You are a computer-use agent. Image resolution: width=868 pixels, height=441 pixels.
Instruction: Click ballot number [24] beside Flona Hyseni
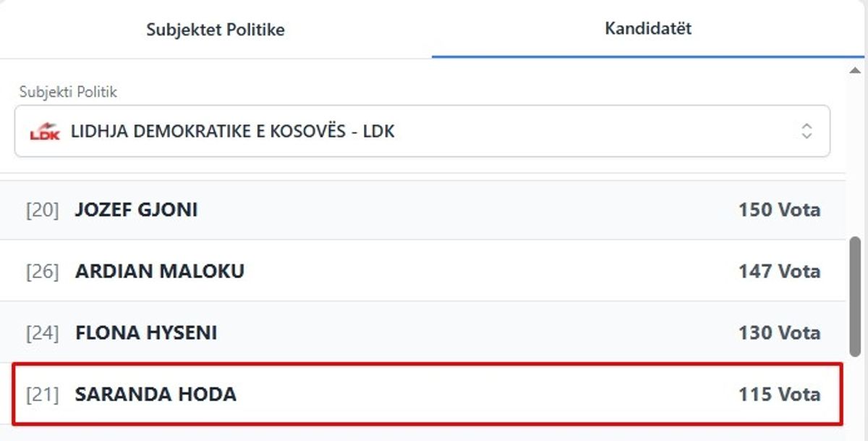point(42,334)
